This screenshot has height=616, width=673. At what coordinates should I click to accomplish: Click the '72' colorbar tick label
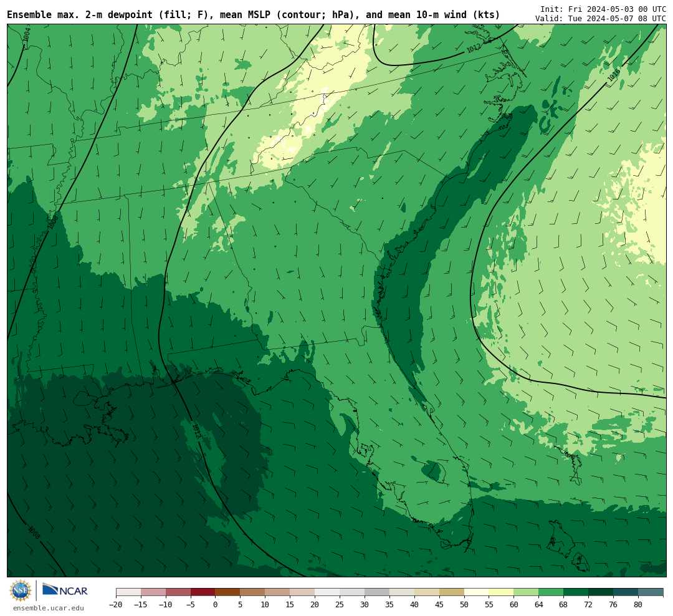pyautogui.click(x=589, y=605)
